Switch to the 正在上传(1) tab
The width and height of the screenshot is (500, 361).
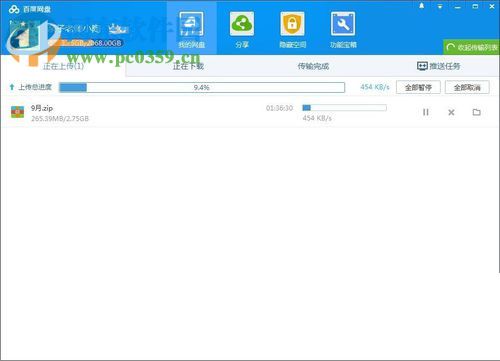click(x=63, y=66)
